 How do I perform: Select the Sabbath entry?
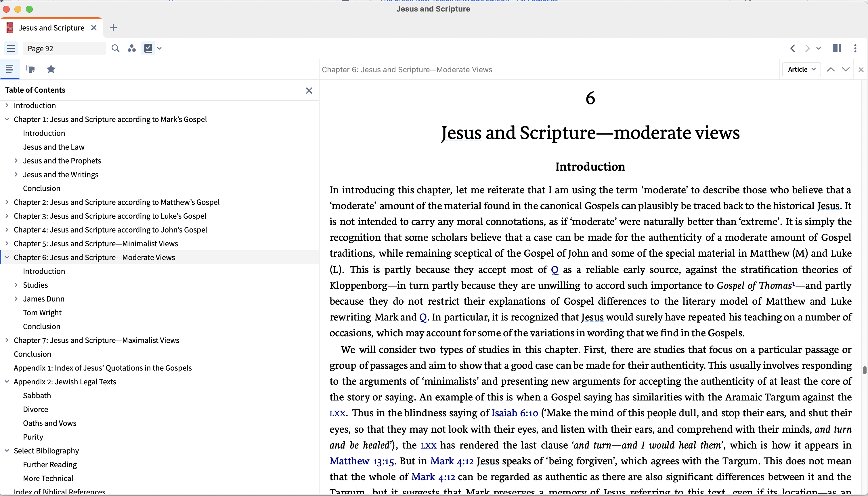pos(37,396)
